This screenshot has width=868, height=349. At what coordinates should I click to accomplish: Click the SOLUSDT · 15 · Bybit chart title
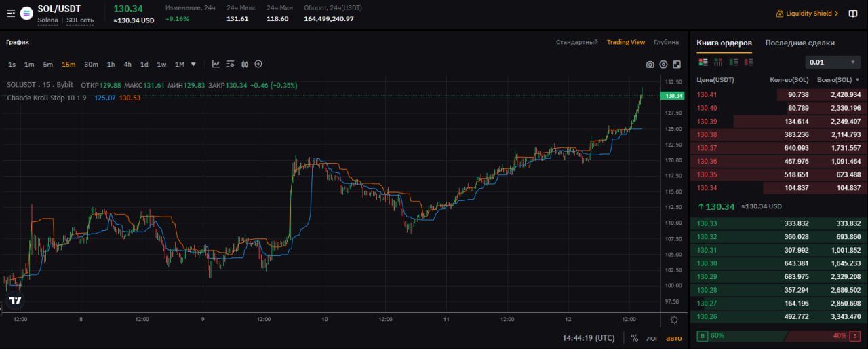click(40, 85)
